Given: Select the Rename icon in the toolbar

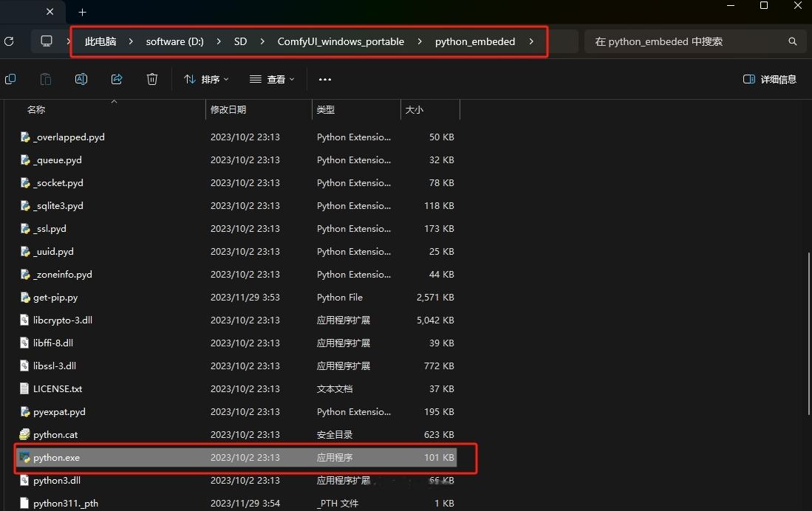Looking at the screenshot, I should (x=81, y=79).
